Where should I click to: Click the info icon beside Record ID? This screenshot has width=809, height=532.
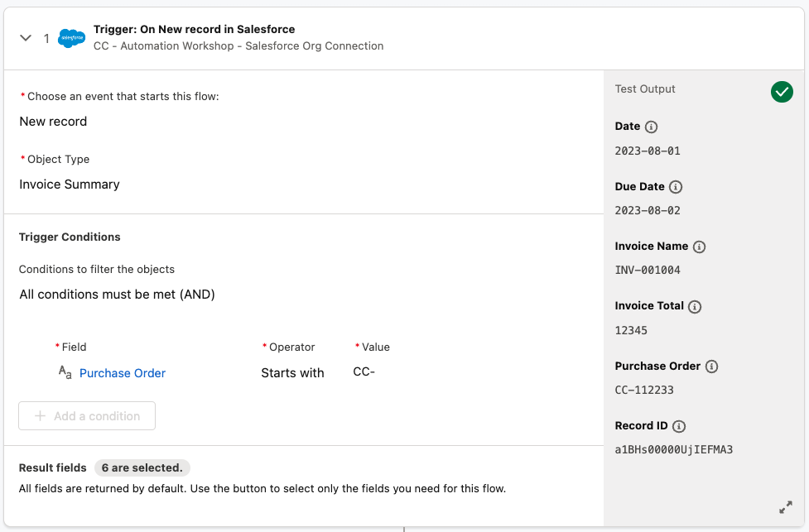(678, 426)
